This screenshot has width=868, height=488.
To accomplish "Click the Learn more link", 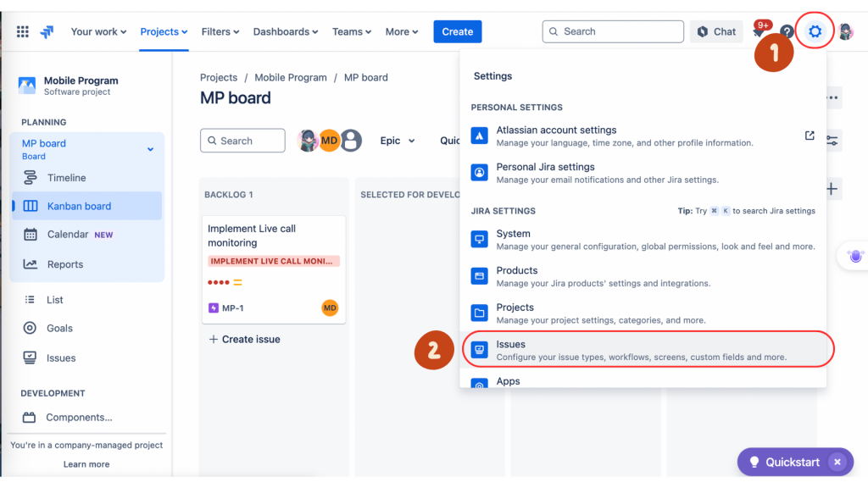I will pos(86,464).
